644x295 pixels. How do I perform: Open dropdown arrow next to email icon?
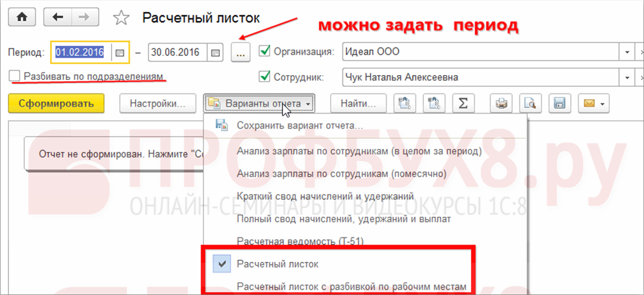click(x=603, y=104)
